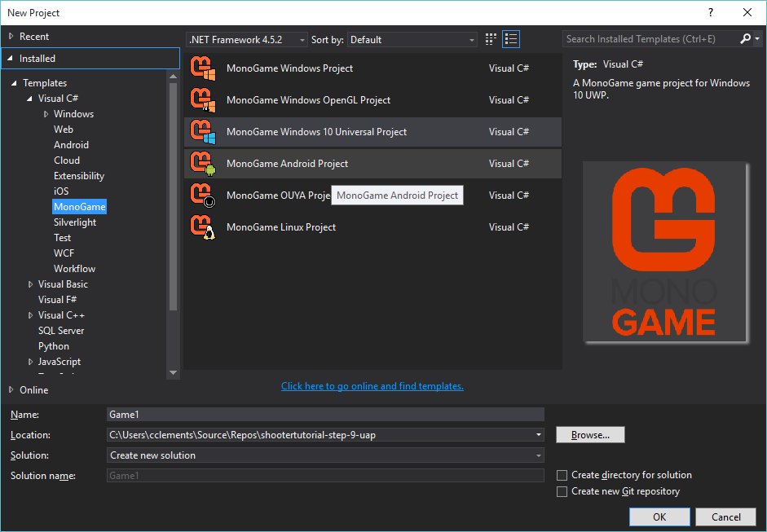This screenshot has height=532, width=767.
Task: Select the iOS template category
Action: click(61, 191)
